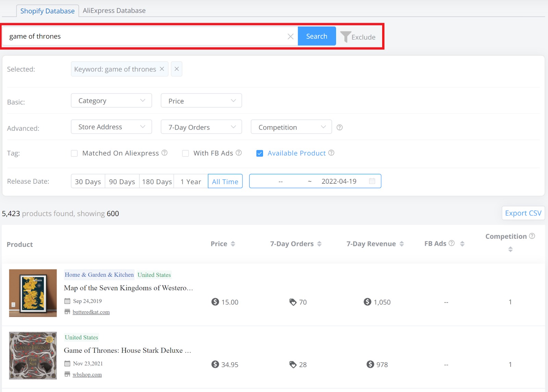Clear the search box using the X icon
The width and height of the screenshot is (548, 392).
coord(291,36)
